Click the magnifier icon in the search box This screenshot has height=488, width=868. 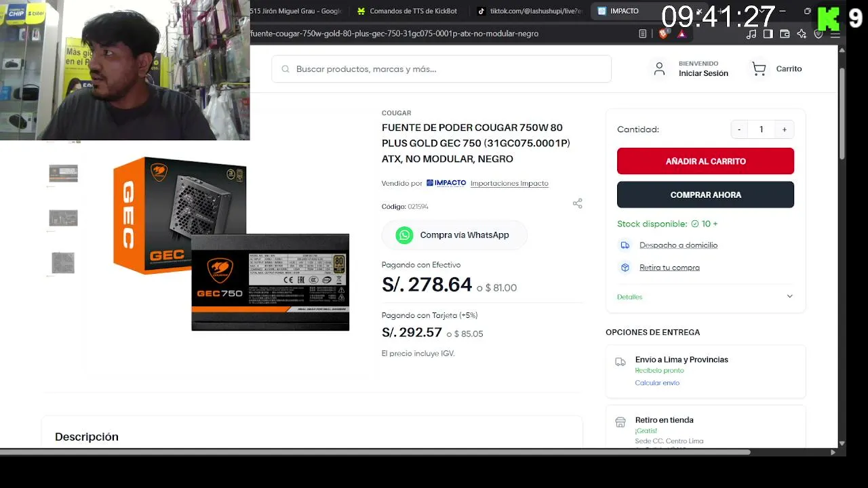(285, 69)
